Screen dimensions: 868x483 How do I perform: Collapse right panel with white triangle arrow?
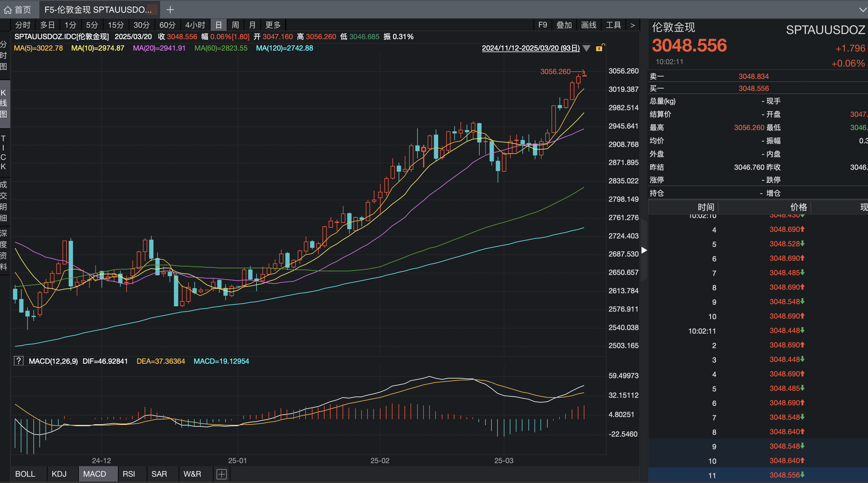coord(644,250)
